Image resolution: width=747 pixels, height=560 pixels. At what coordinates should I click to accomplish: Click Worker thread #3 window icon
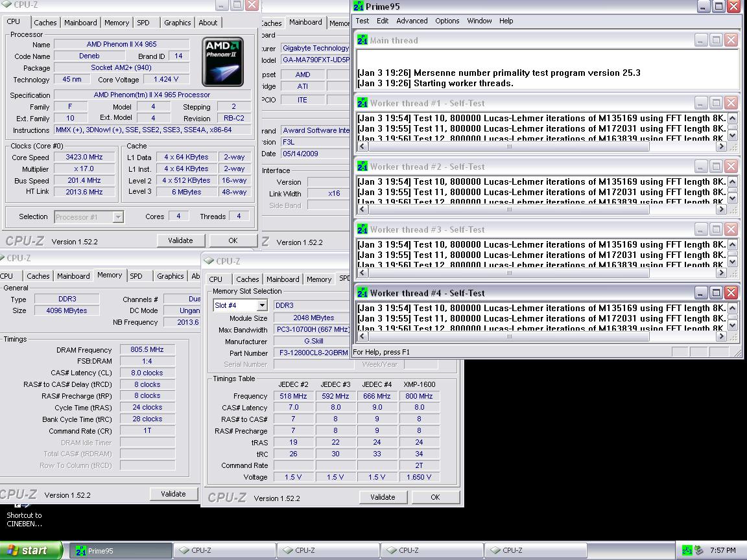click(362, 229)
